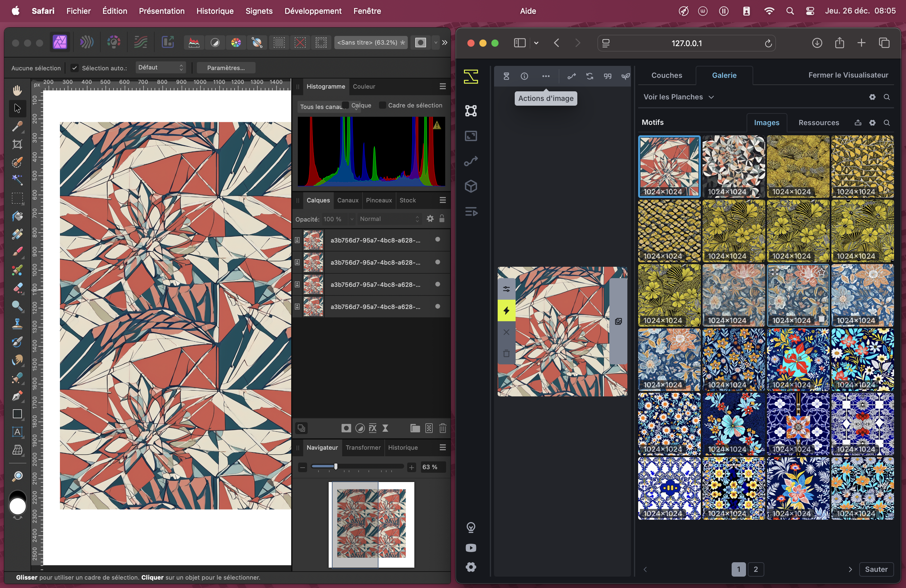Click the Paramètres... button

(x=226, y=68)
